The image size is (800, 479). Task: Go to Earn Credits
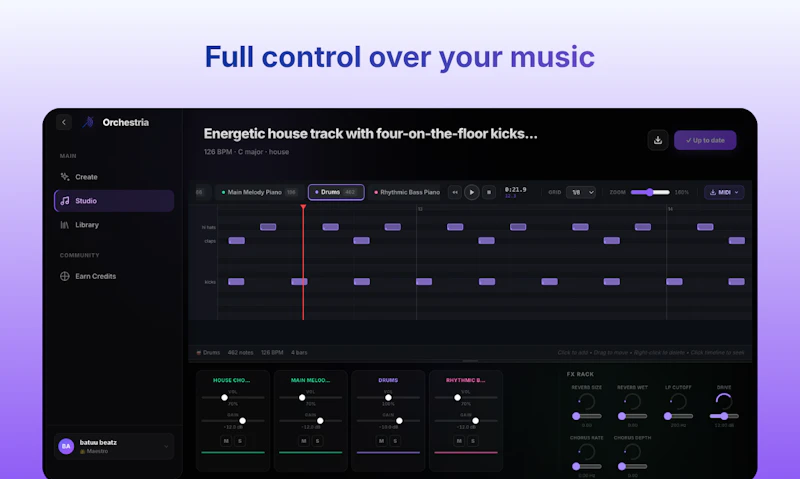pos(114,276)
